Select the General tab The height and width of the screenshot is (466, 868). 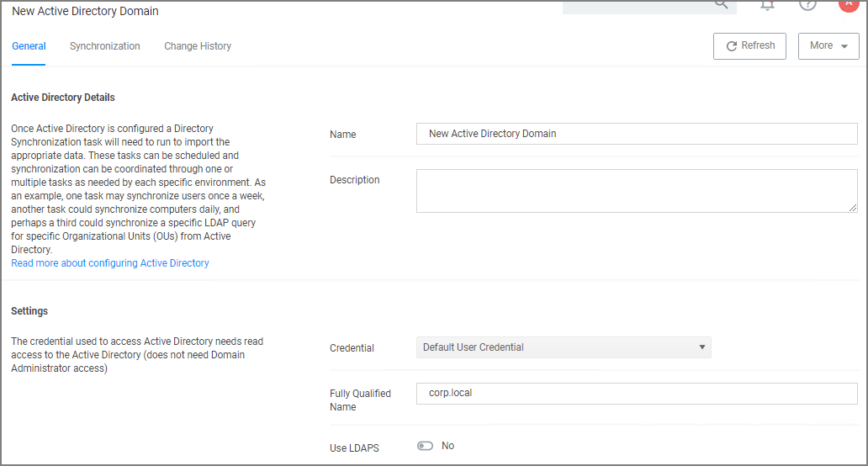pos(29,46)
